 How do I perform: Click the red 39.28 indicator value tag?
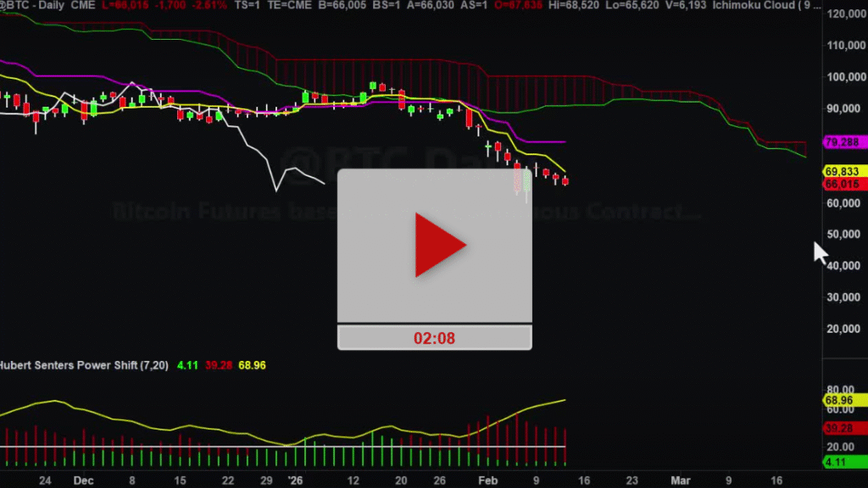[841, 428]
